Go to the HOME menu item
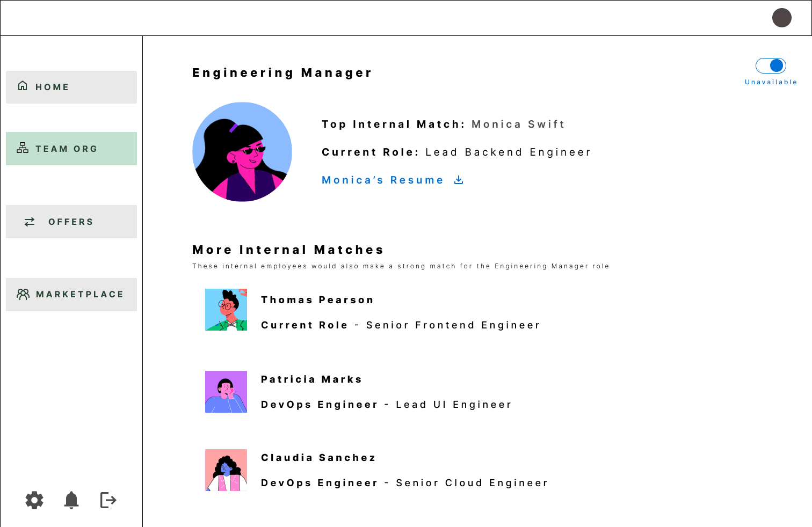812x527 pixels. click(71, 87)
